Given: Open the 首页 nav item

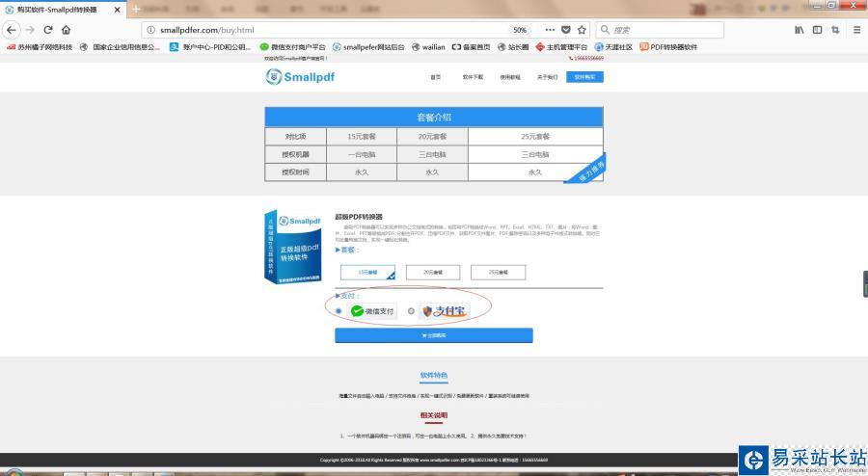Looking at the screenshot, I should pyautogui.click(x=436, y=77).
